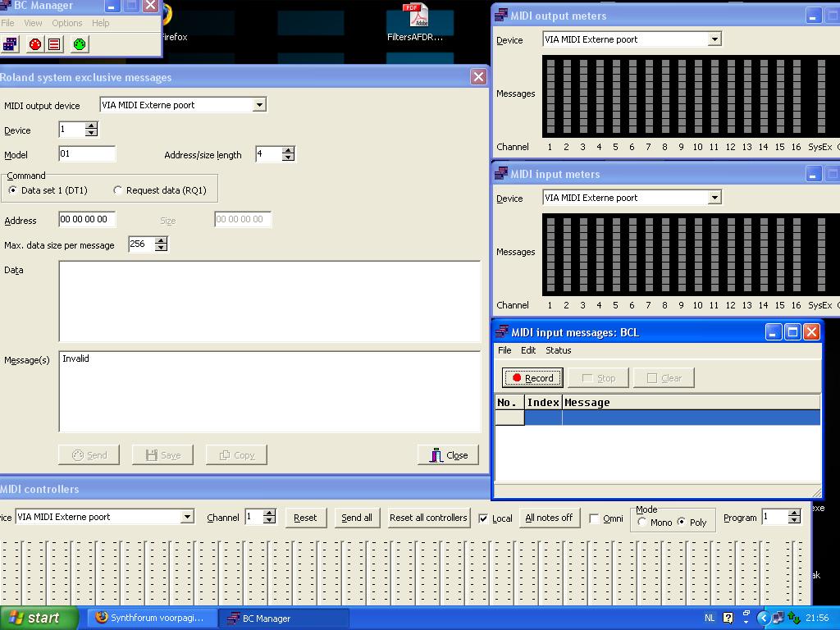Click the language bar restore icon
The width and height of the screenshot is (840, 630).
pyautogui.click(x=746, y=613)
